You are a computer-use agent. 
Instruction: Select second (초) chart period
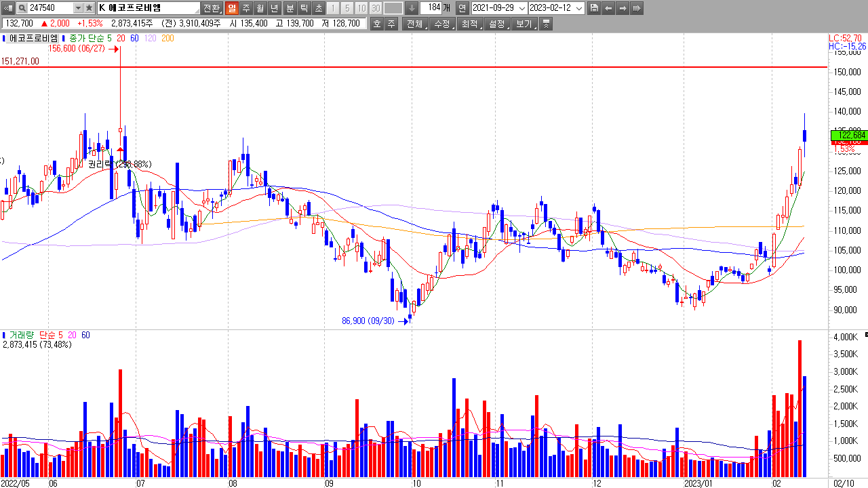[318, 8]
